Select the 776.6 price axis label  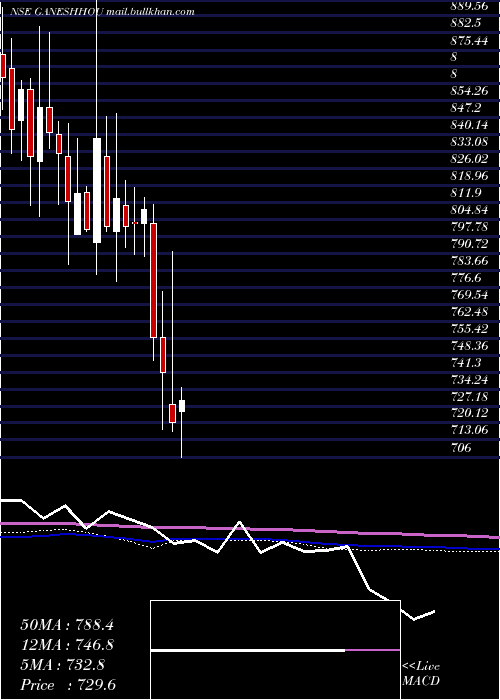466,278
